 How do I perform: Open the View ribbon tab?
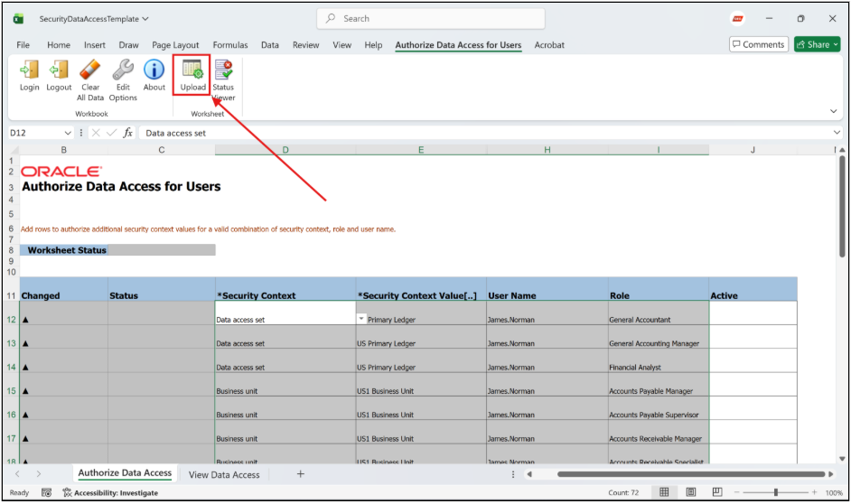click(341, 45)
